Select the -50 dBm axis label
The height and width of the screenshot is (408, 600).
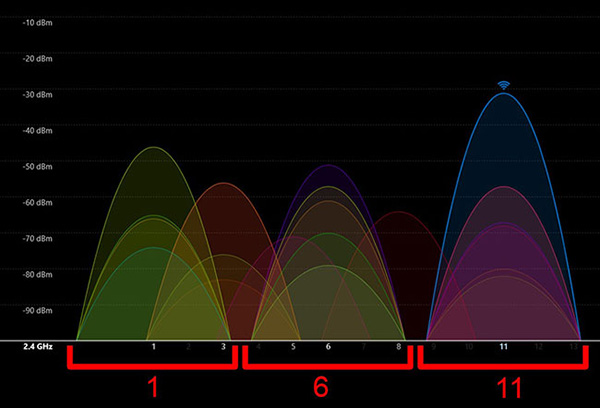pos(38,166)
